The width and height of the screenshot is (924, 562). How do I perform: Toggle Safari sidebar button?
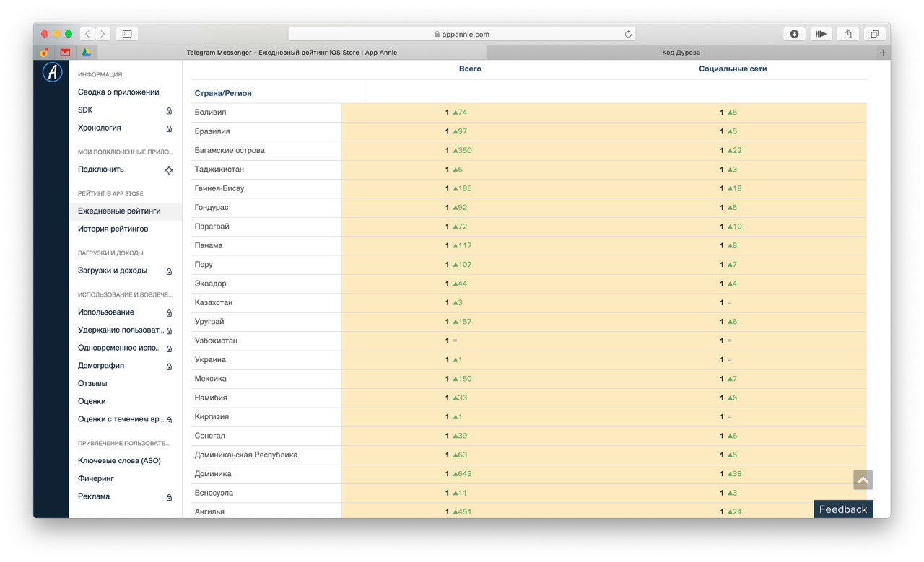click(x=127, y=34)
